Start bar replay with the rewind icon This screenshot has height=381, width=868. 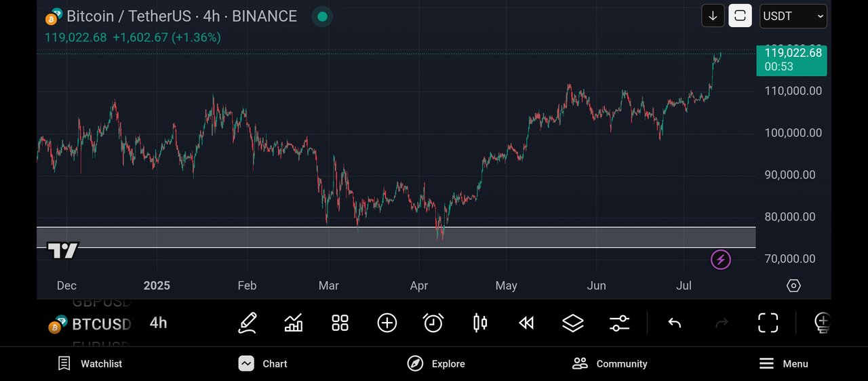click(x=526, y=323)
